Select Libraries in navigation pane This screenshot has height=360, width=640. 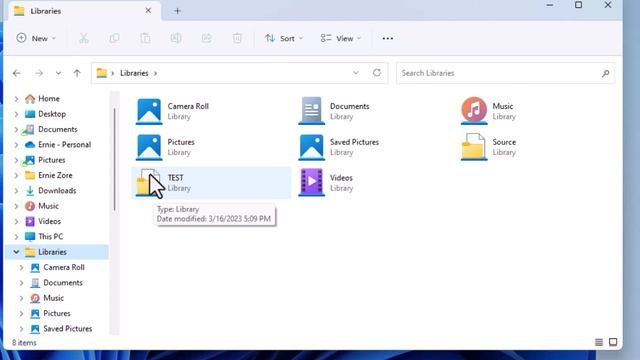[x=52, y=252]
